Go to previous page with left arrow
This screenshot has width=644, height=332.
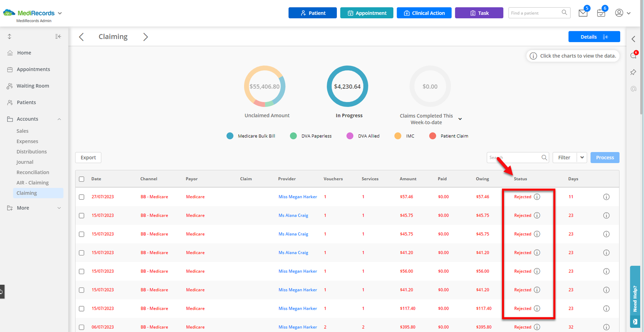tap(81, 37)
